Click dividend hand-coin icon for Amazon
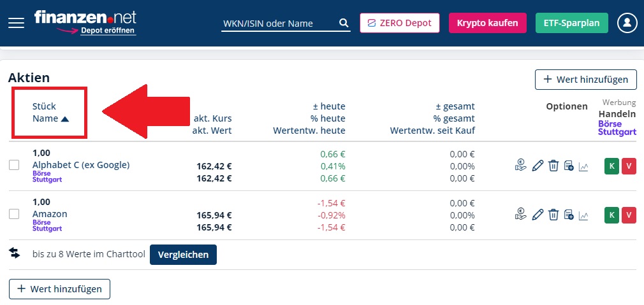Image resolution: width=644 pixels, height=305 pixels. tap(521, 215)
